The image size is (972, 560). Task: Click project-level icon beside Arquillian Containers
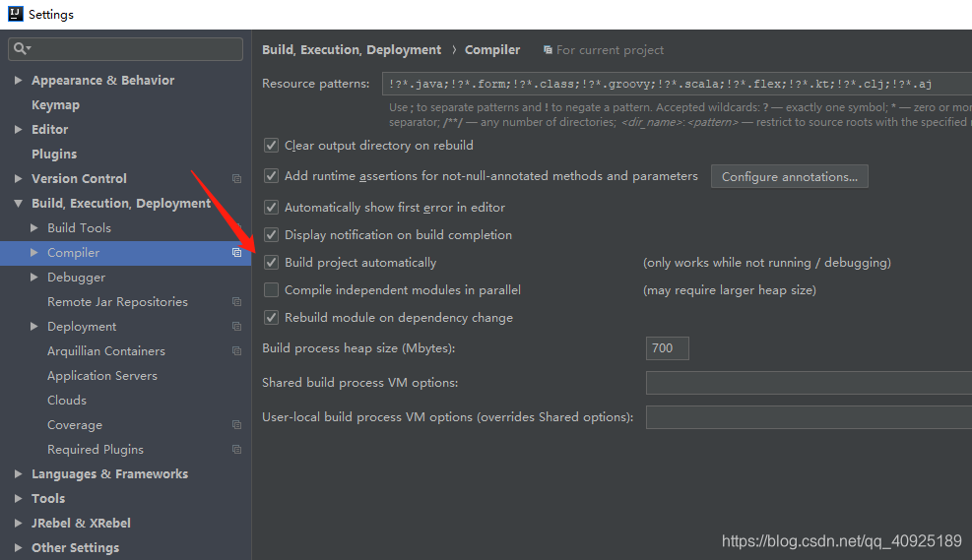(x=236, y=350)
